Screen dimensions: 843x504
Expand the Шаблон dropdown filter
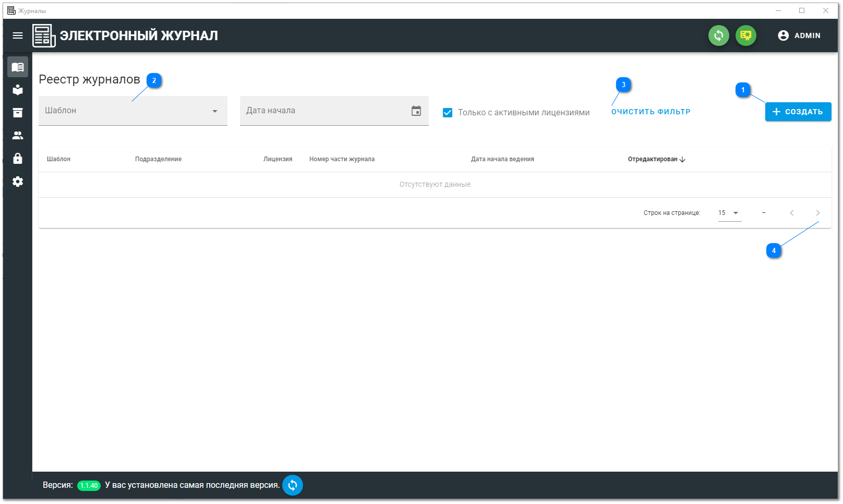click(x=214, y=111)
